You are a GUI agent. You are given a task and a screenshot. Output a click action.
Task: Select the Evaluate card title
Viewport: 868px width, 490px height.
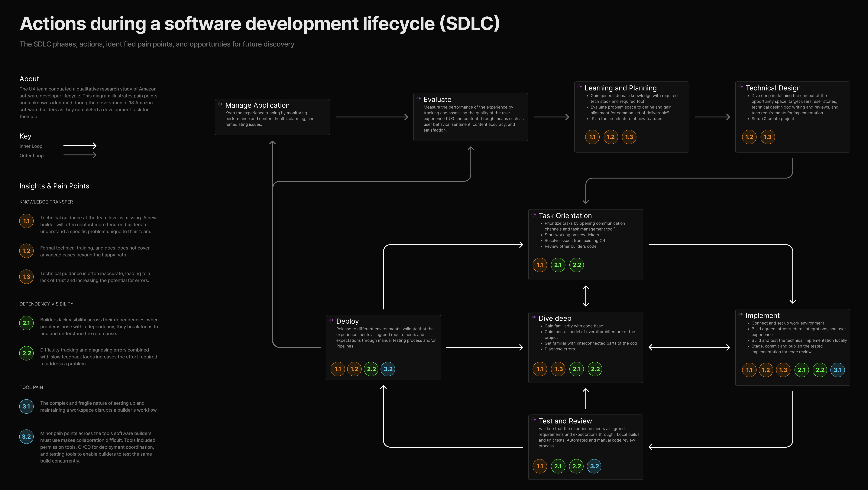(437, 100)
